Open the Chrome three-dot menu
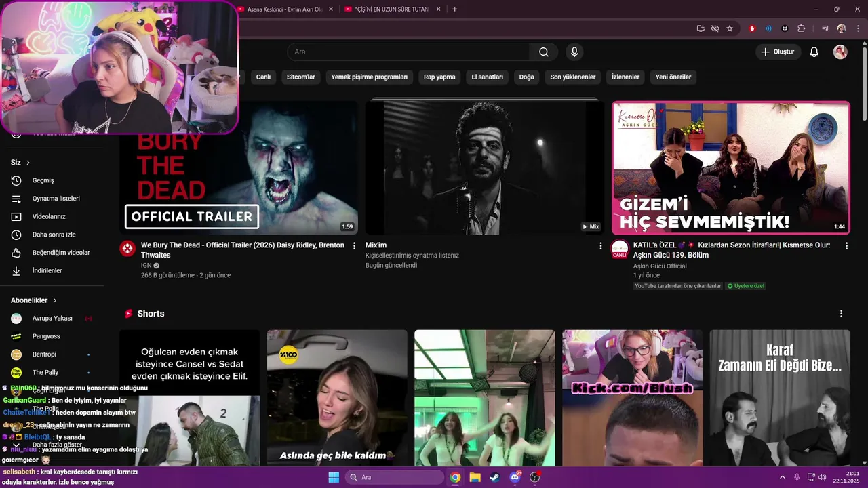Image resolution: width=868 pixels, height=488 pixels. (856, 28)
